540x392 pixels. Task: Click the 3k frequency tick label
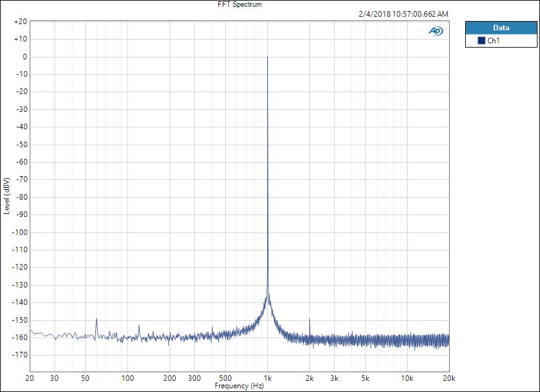click(x=334, y=378)
